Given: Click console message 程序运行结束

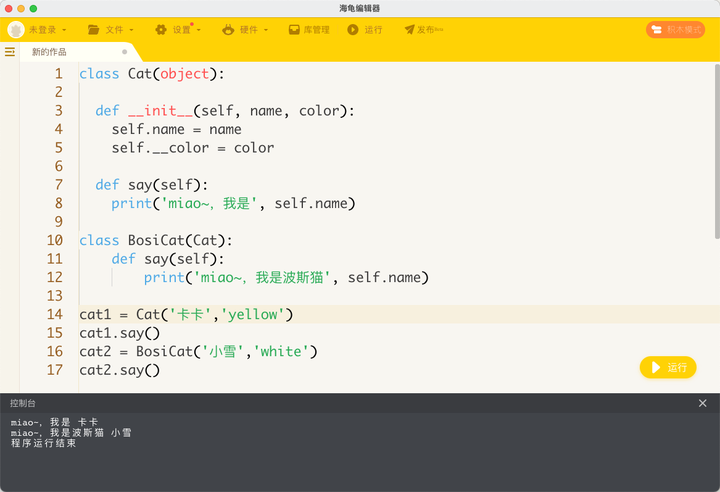Looking at the screenshot, I should tap(44, 443).
